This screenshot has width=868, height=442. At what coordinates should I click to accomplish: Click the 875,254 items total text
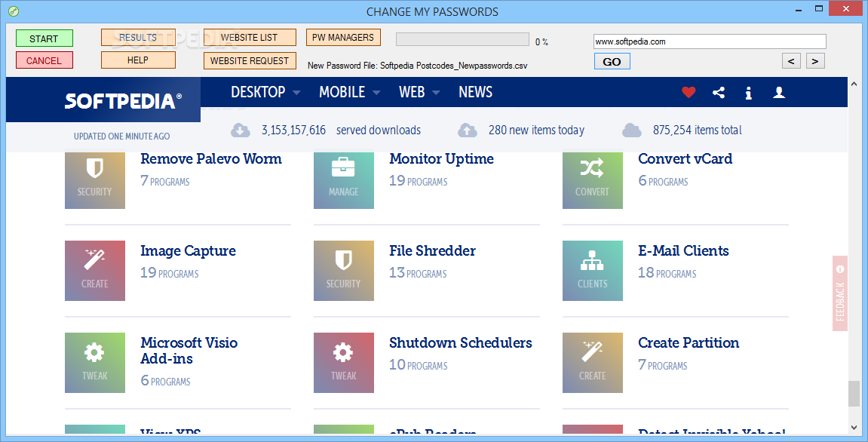698,130
